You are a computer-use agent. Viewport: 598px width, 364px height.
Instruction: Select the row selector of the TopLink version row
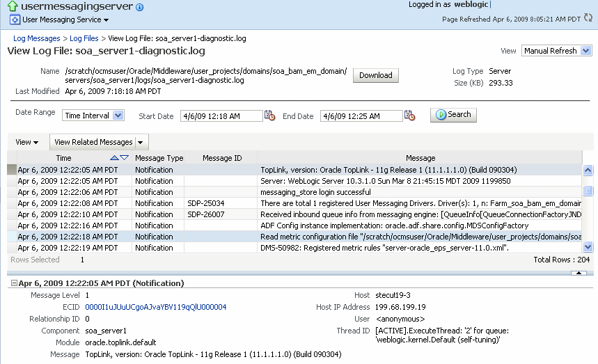(12, 170)
